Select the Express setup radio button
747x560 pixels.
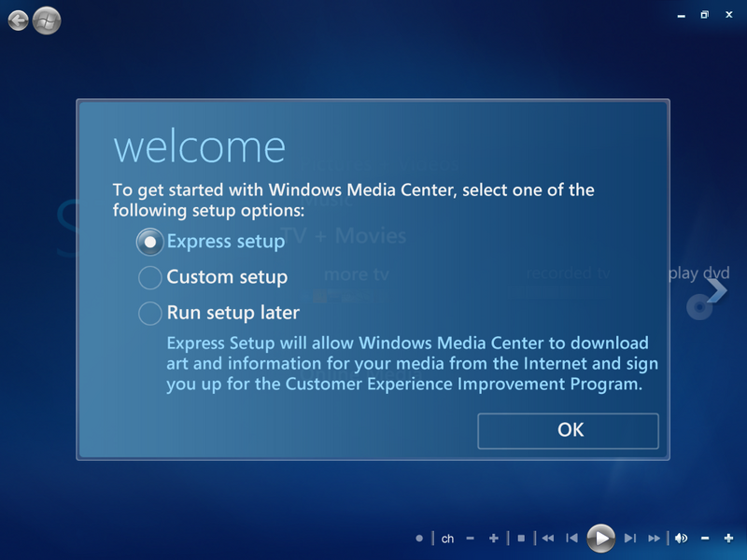pos(150,242)
